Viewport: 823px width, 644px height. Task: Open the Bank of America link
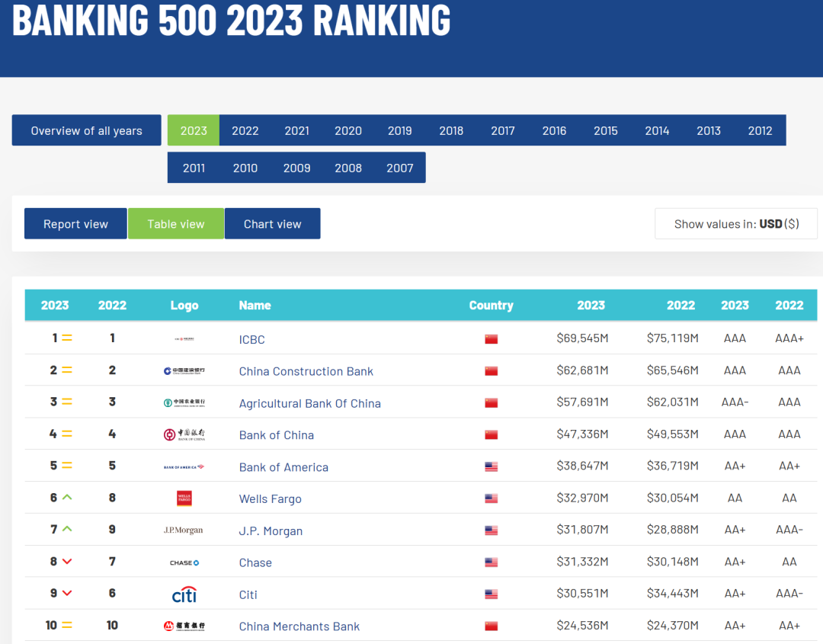283,467
